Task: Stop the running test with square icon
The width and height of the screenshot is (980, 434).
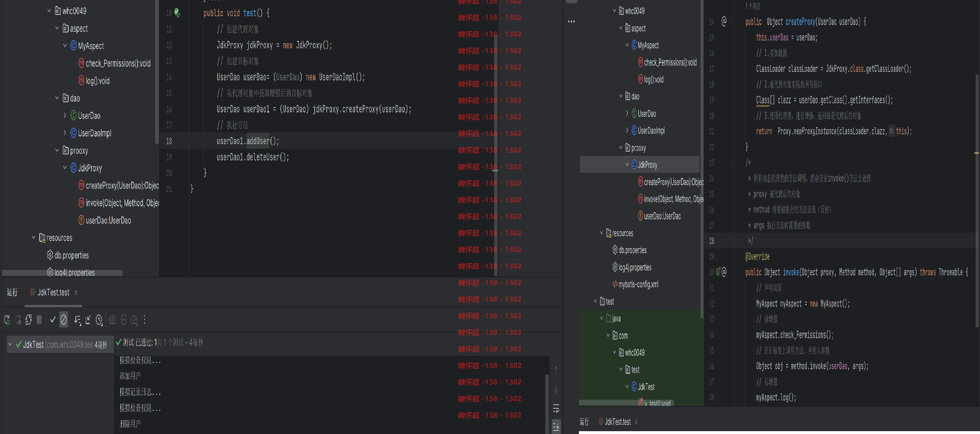Action: coord(39,320)
